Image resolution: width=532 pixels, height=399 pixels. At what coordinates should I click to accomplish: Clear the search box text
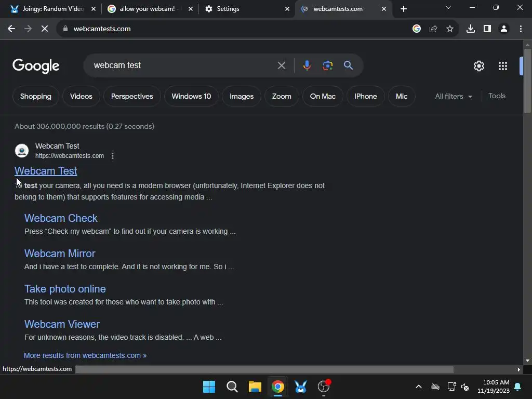pyautogui.click(x=281, y=65)
